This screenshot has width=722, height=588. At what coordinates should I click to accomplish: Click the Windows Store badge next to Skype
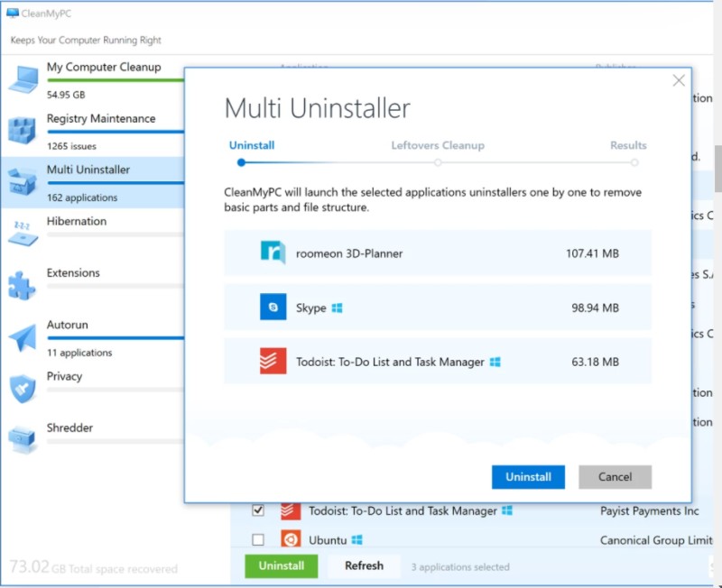click(337, 308)
